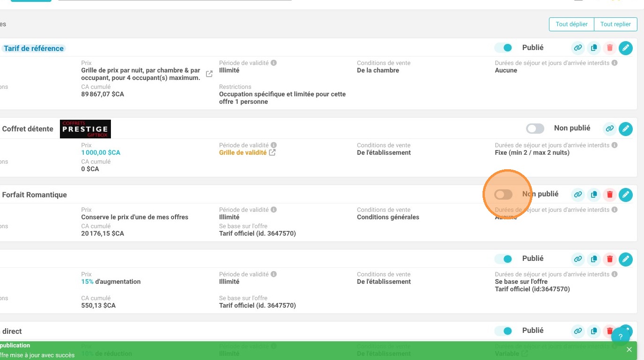Publish the Forfait Romantique offer
Viewport: 644px width, 360px height.
(x=504, y=194)
